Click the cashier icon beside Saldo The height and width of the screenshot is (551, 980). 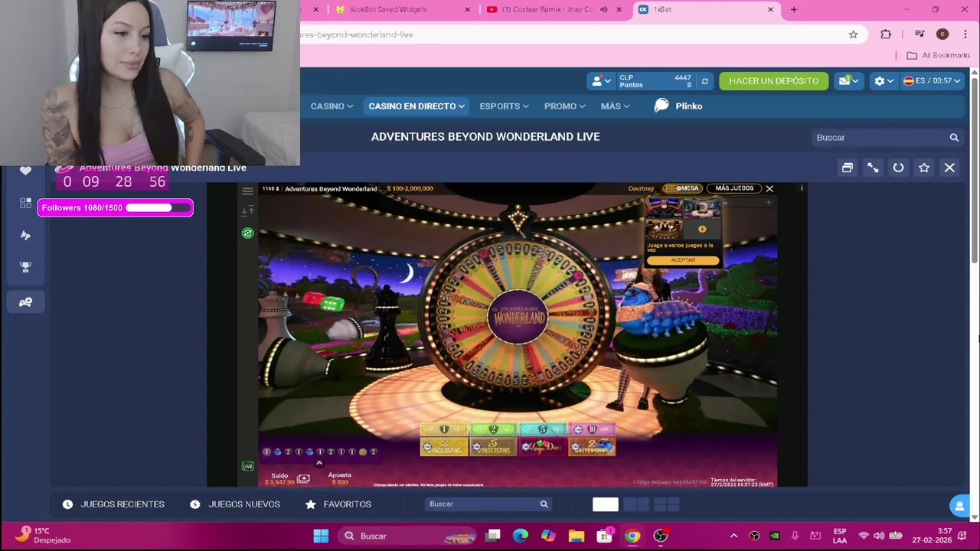(303, 479)
